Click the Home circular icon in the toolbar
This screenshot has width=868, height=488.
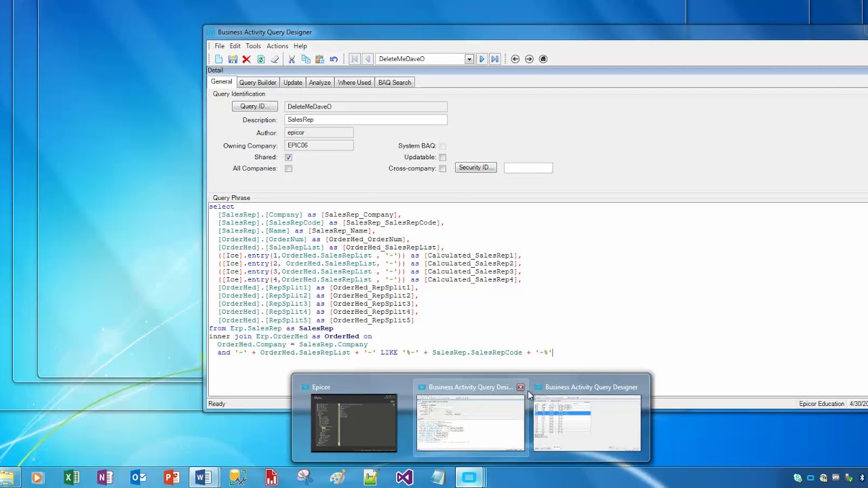click(543, 59)
